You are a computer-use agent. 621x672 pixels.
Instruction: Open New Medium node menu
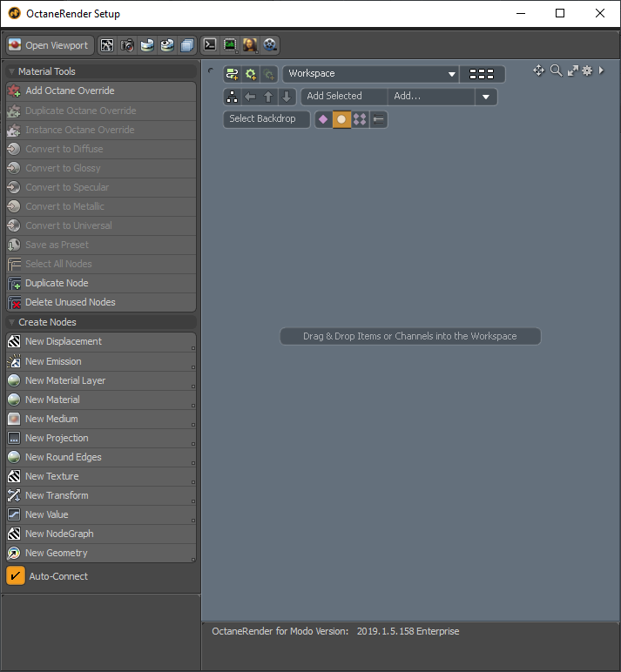coord(101,420)
